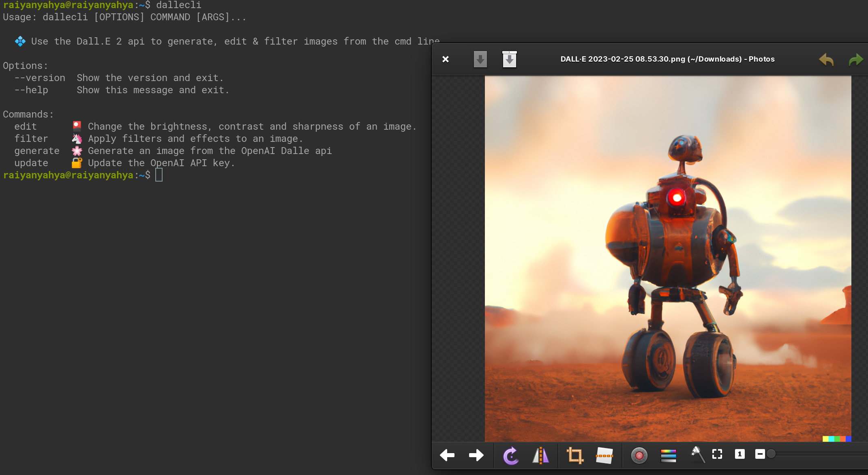This screenshot has width=868, height=475.
Task: Zoom photo to fit page
Action: tap(717, 454)
